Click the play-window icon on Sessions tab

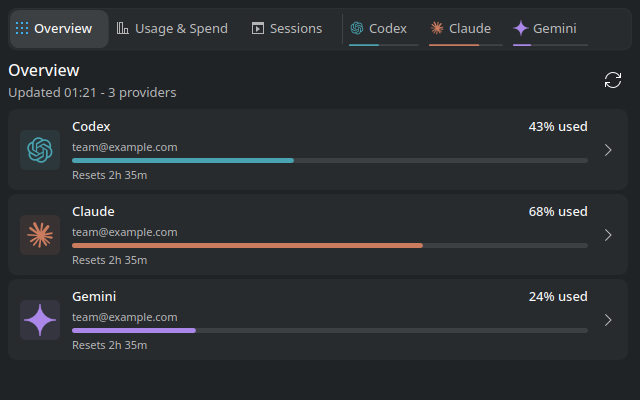pyautogui.click(x=258, y=28)
